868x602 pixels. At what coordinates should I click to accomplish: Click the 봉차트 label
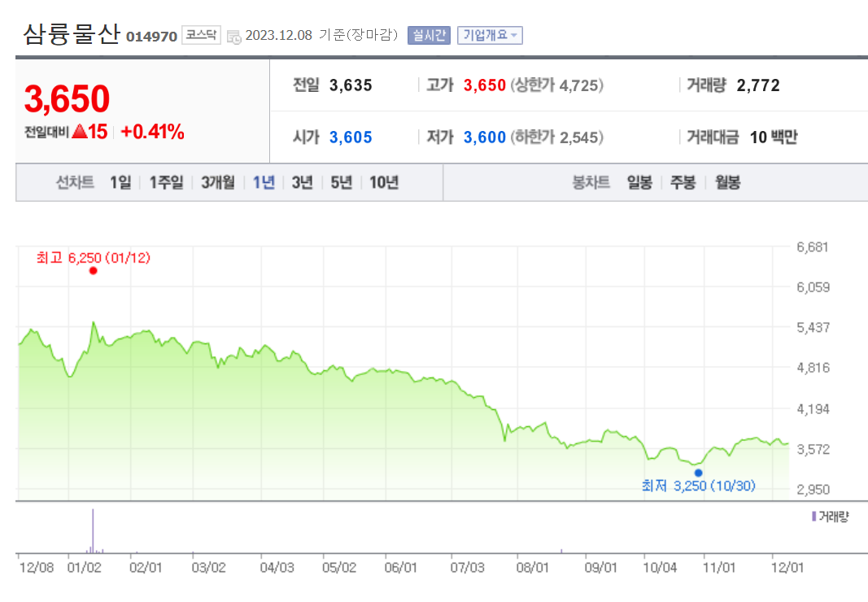[x=591, y=182]
